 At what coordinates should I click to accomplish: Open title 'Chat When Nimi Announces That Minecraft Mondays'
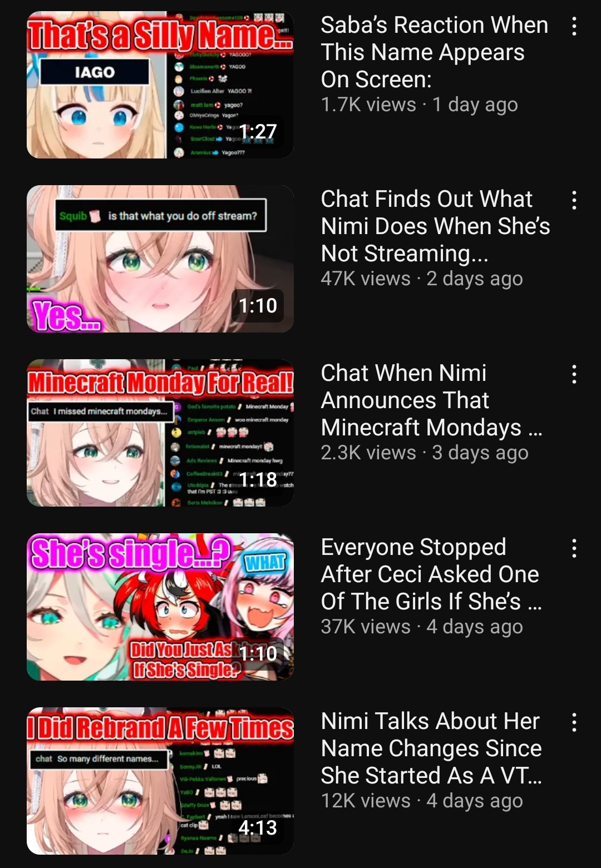click(432, 400)
